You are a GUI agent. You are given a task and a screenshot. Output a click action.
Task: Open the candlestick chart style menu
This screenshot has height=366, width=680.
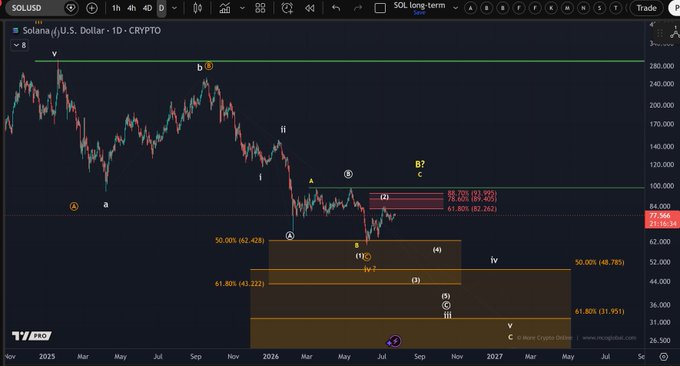198,8
